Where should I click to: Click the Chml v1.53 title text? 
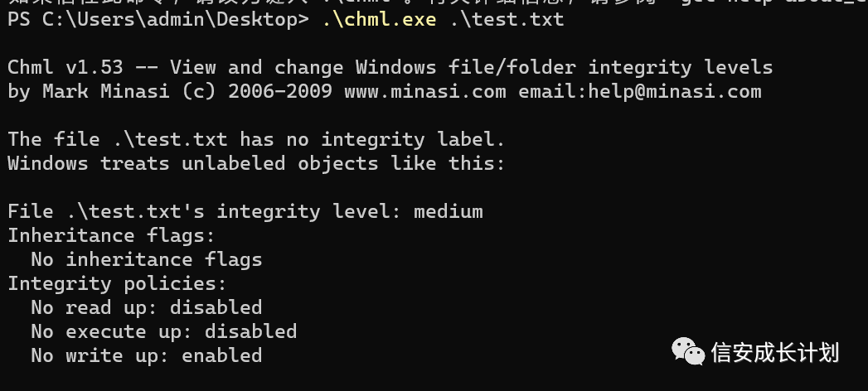[x=65, y=67]
